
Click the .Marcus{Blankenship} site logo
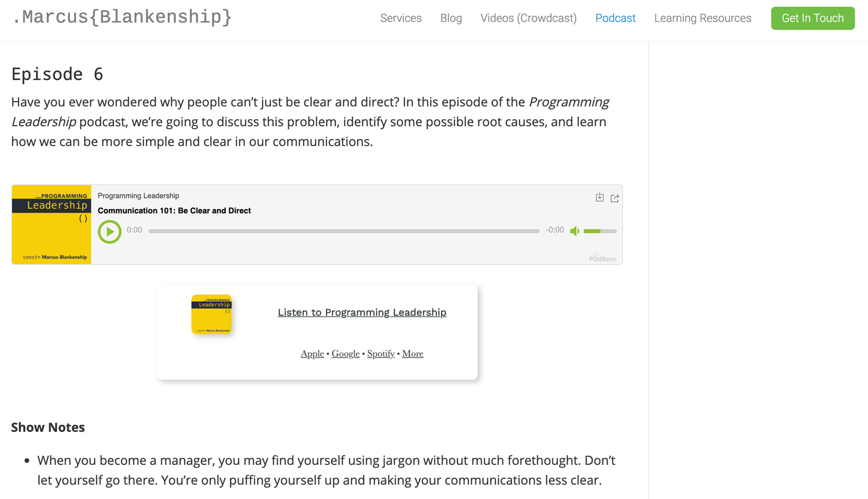tap(122, 17)
